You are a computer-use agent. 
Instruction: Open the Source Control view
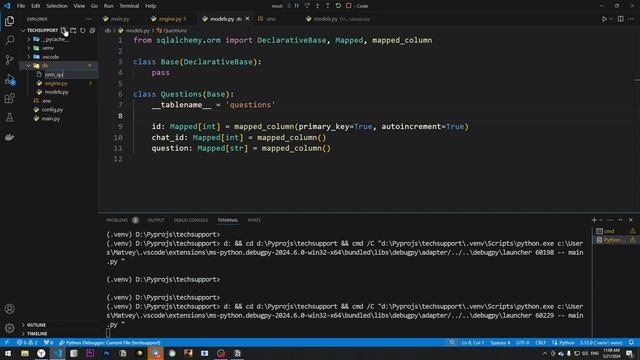9,60
